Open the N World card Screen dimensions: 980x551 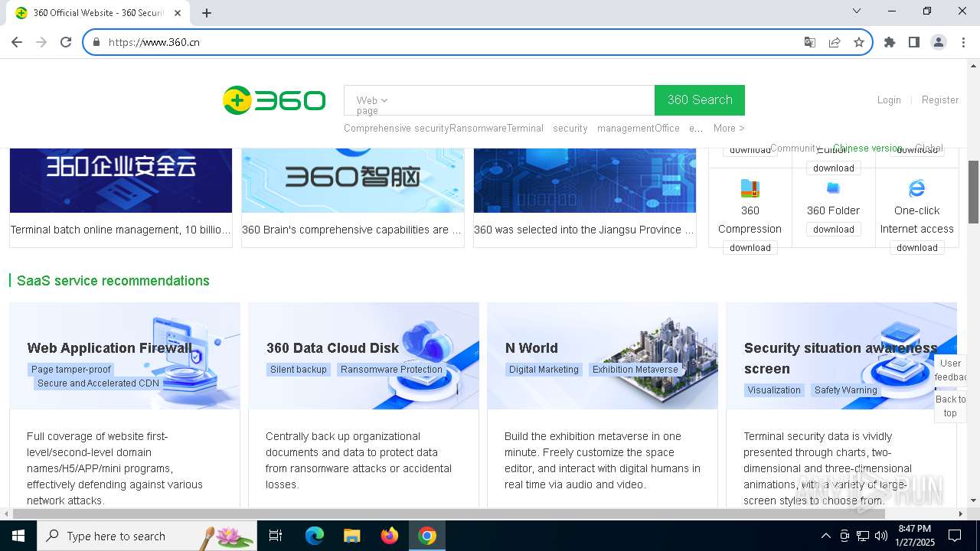[603, 404]
